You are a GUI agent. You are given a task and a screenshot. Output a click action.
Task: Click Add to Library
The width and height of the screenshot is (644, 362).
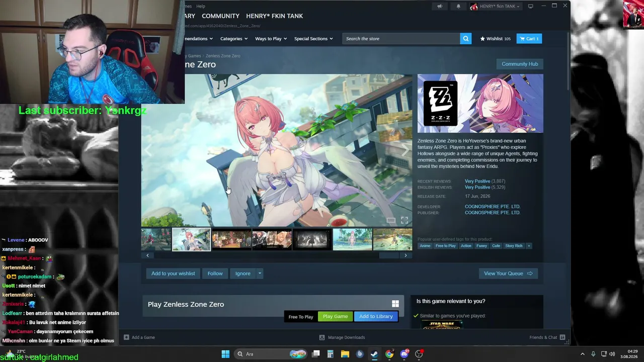[x=376, y=316]
